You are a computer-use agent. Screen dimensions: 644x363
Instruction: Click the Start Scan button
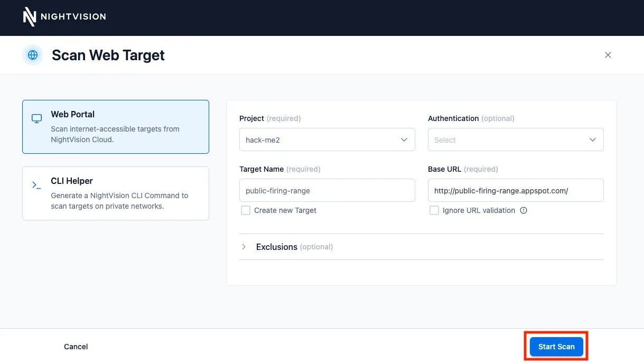coord(556,347)
